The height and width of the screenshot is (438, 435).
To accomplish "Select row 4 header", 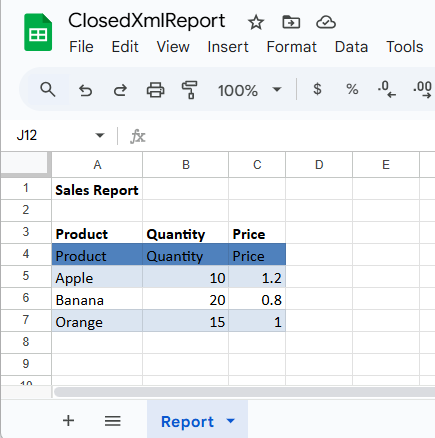I will coord(26,254).
